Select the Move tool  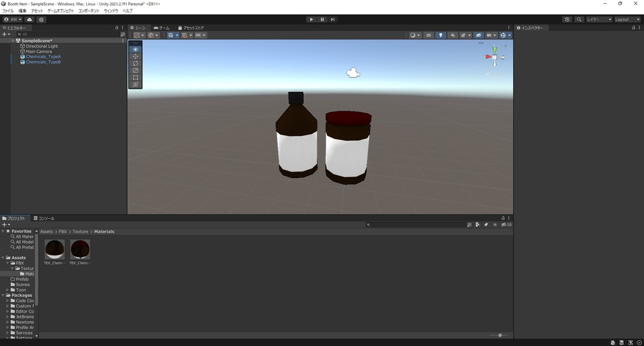[136, 56]
